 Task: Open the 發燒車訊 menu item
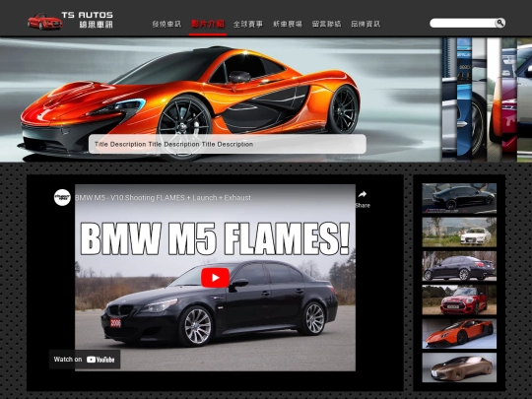pyautogui.click(x=166, y=24)
